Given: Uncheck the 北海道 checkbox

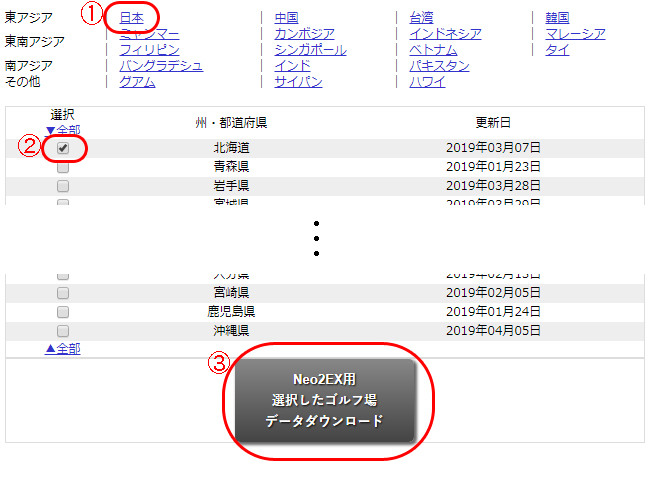Looking at the screenshot, I should coord(63,148).
